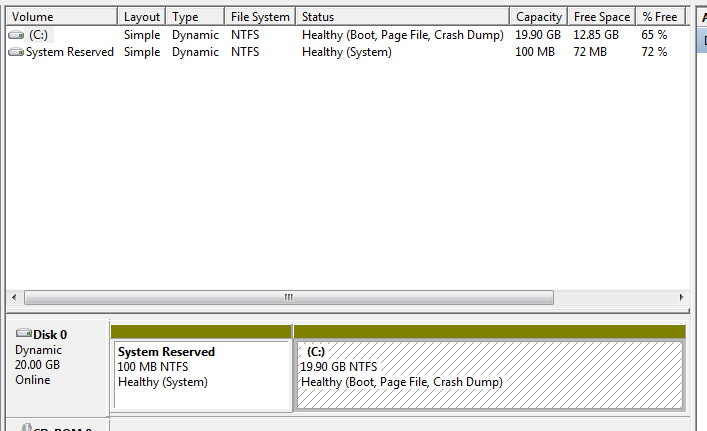Select the System Reserved volume name in list
707x431 pixels.
tap(70, 52)
